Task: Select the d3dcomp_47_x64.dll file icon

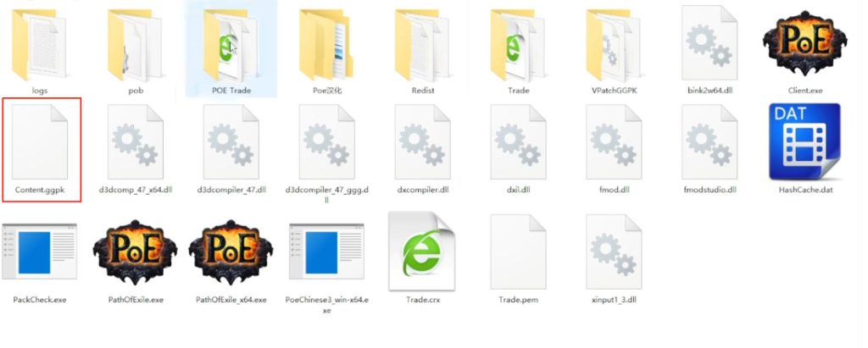Action: click(136, 142)
